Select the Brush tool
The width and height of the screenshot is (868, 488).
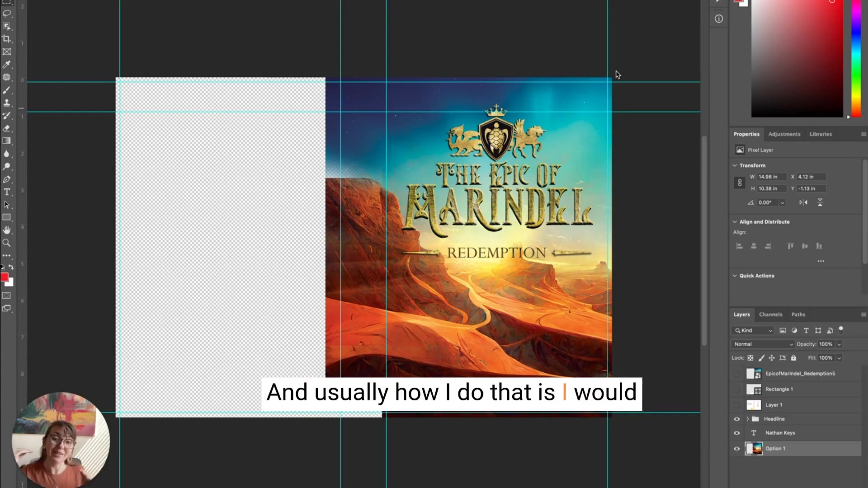(7, 90)
